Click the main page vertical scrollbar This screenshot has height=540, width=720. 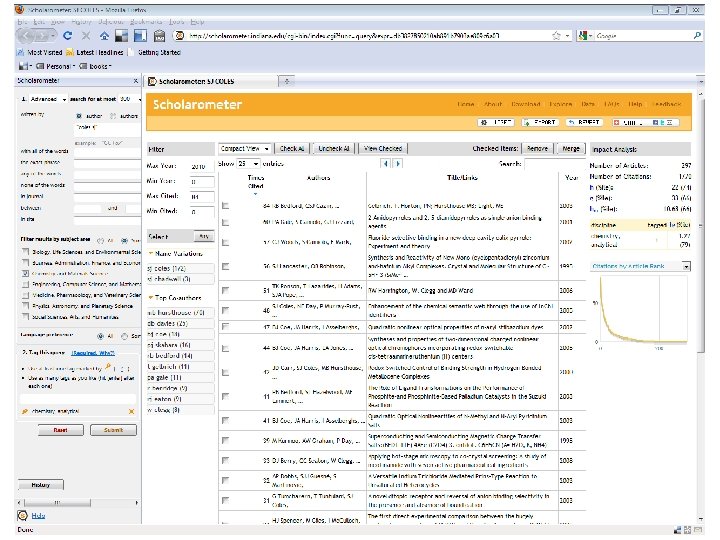pos(701,225)
